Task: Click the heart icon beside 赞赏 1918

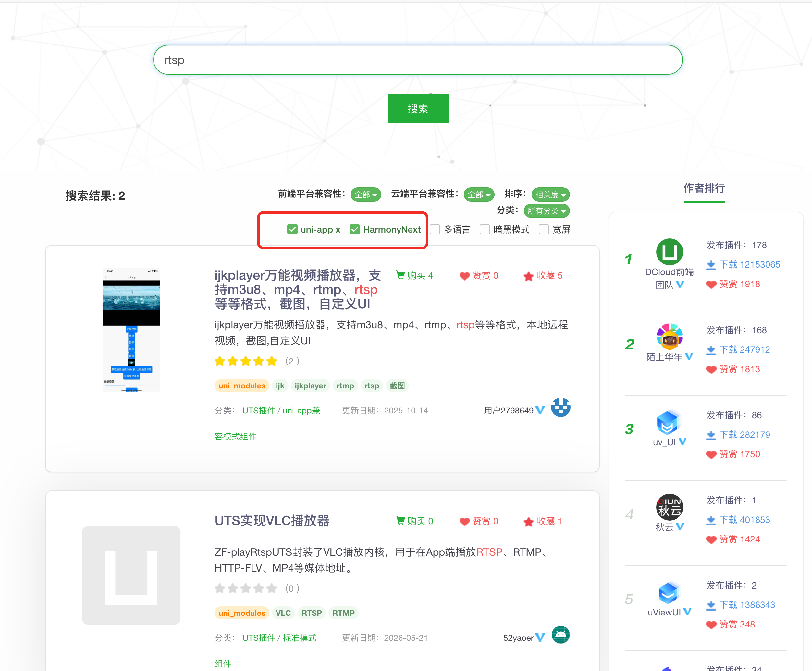Action: [x=711, y=285]
